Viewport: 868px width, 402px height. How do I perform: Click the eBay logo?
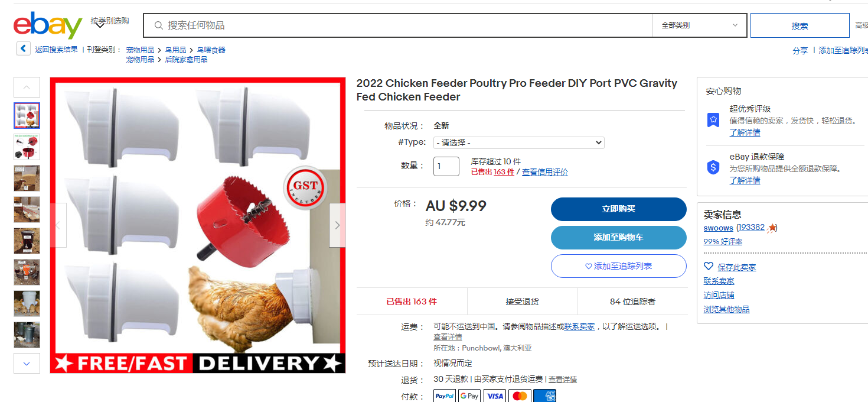click(x=48, y=25)
